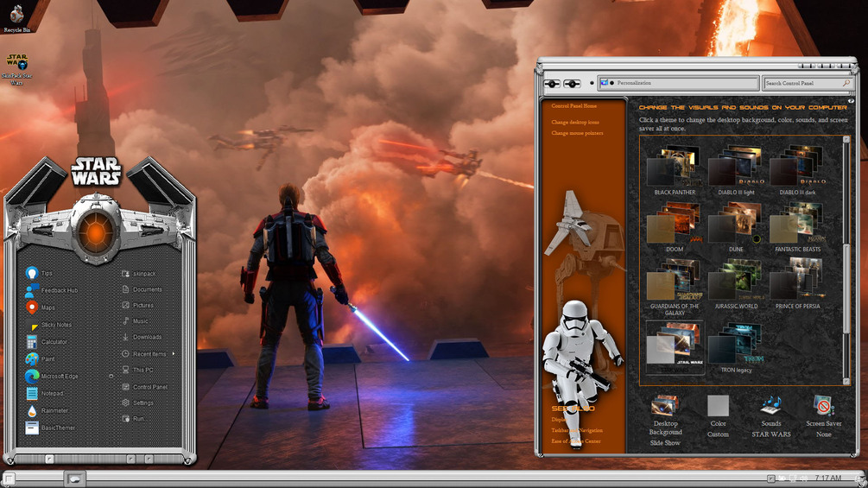Select the Color Custom swatch
Screen dimensions: 868x488
point(718,415)
